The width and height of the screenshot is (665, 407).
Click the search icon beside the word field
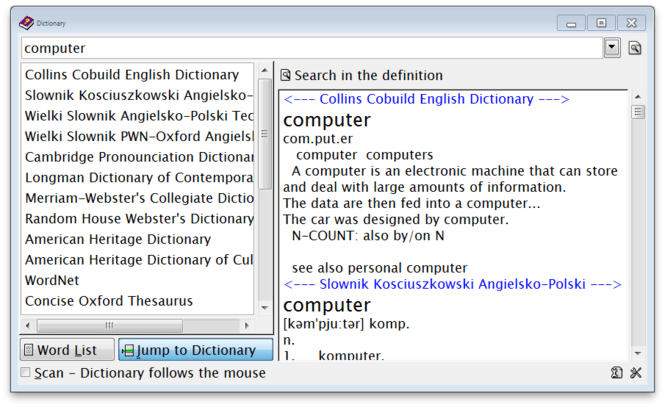click(634, 48)
